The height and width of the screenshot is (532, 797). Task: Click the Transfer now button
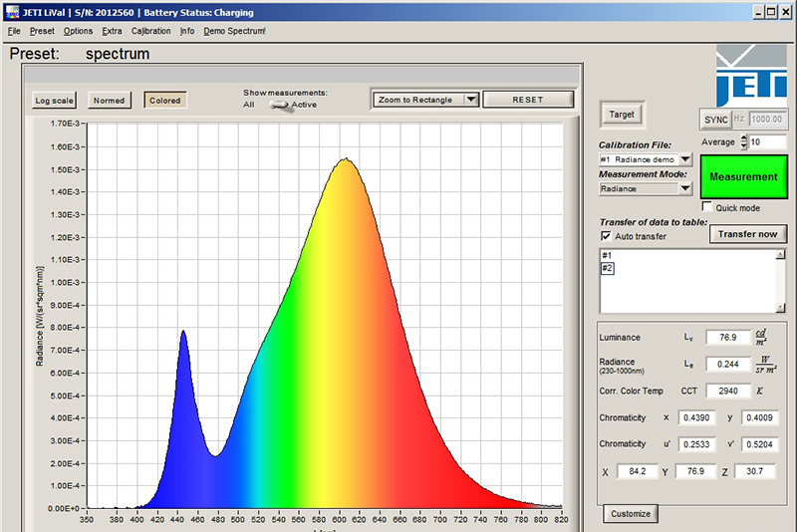[748, 234]
